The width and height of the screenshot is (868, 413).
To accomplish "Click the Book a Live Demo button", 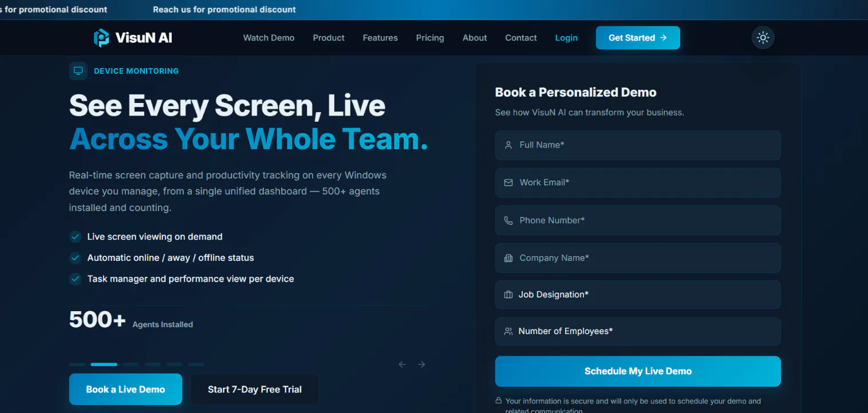I will 125,390.
